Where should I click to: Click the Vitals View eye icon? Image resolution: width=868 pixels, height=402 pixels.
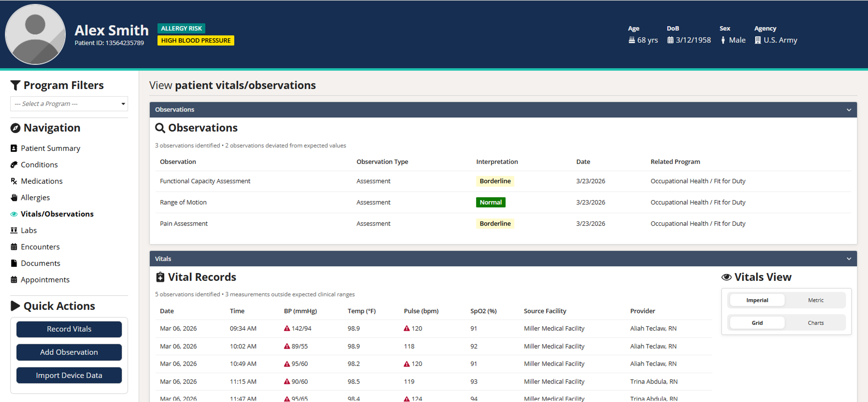point(726,277)
